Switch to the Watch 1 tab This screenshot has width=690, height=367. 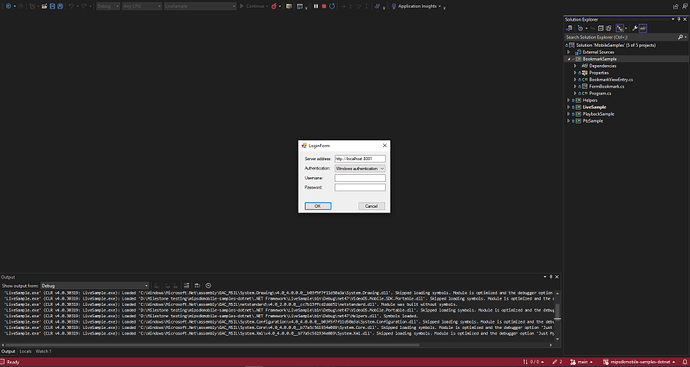pos(43,352)
